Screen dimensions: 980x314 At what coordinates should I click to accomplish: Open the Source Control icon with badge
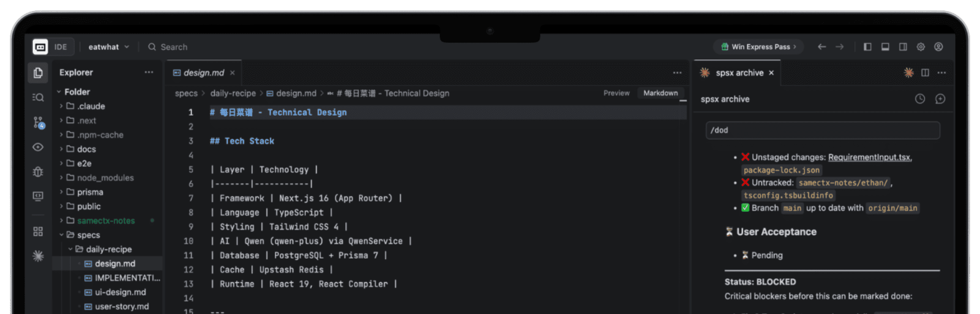(x=38, y=123)
